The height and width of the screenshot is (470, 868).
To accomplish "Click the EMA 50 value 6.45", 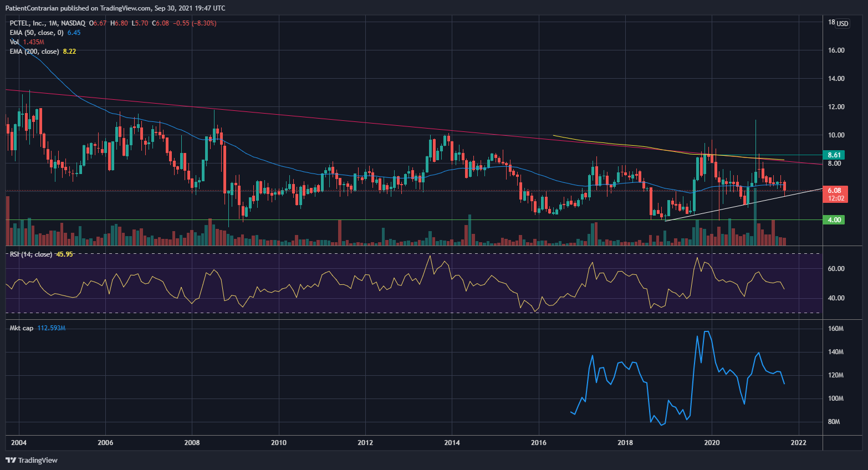I will 74,33.
